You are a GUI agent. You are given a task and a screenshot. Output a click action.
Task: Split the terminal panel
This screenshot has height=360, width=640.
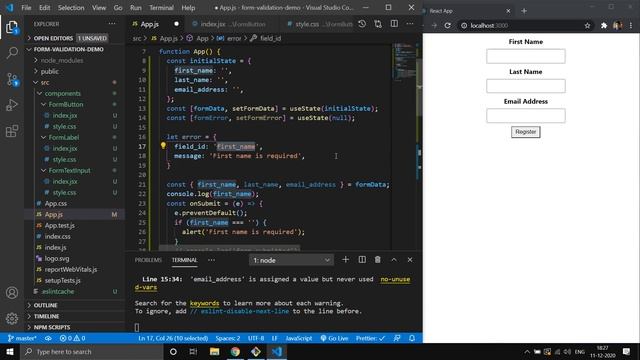[x=362, y=260]
